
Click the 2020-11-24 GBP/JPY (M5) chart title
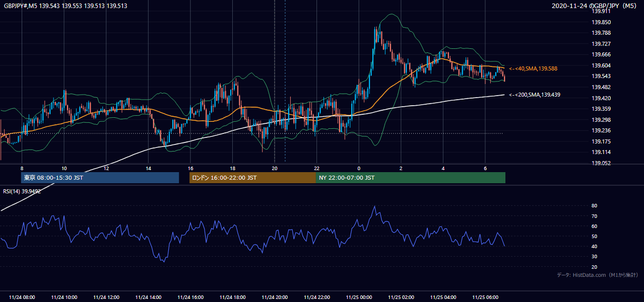tap(594, 6)
